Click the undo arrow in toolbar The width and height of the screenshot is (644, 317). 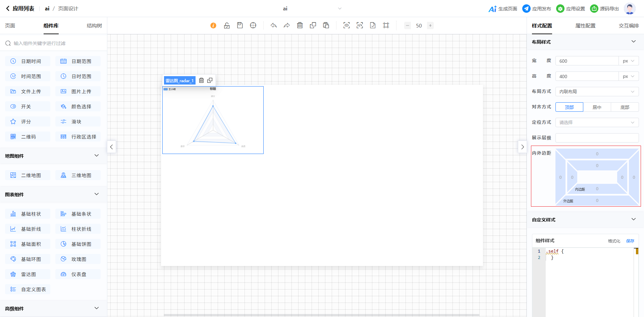(x=274, y=25)
